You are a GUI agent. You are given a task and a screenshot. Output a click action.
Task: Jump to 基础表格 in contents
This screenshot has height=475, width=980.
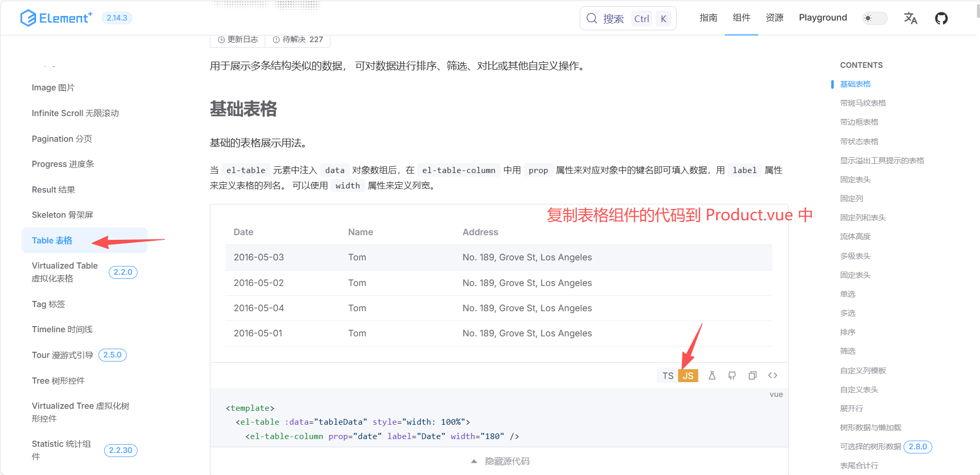coord(855,84)
